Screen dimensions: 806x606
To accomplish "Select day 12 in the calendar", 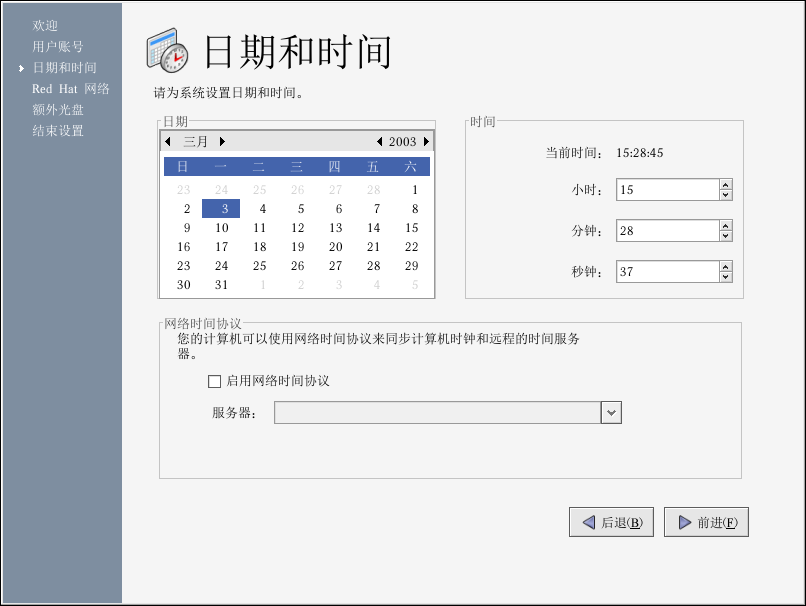I will pyautogui.click(x=298, y=228).
